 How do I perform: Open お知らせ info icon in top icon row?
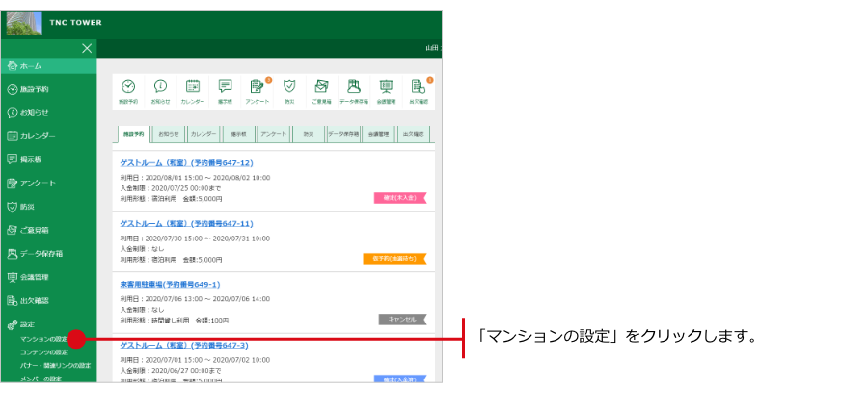tap(160, 89)
